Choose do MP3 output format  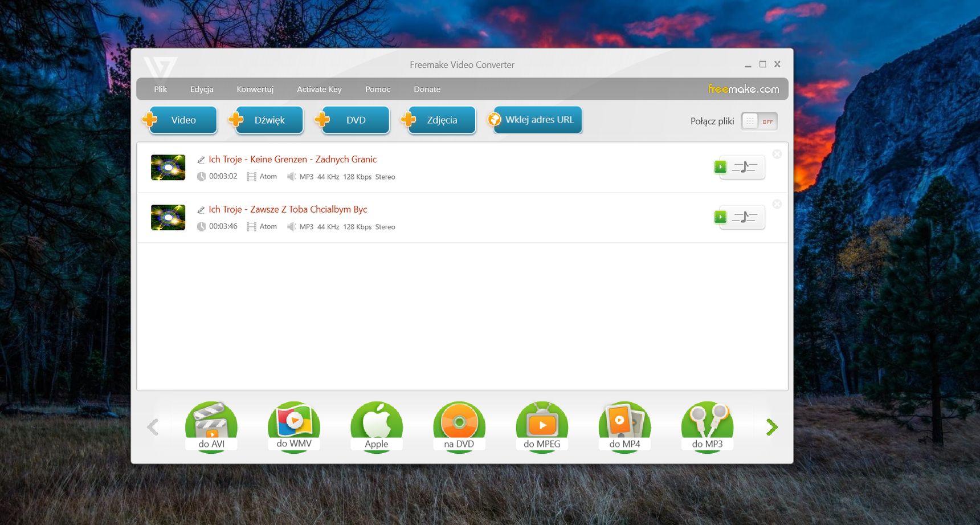707,428
